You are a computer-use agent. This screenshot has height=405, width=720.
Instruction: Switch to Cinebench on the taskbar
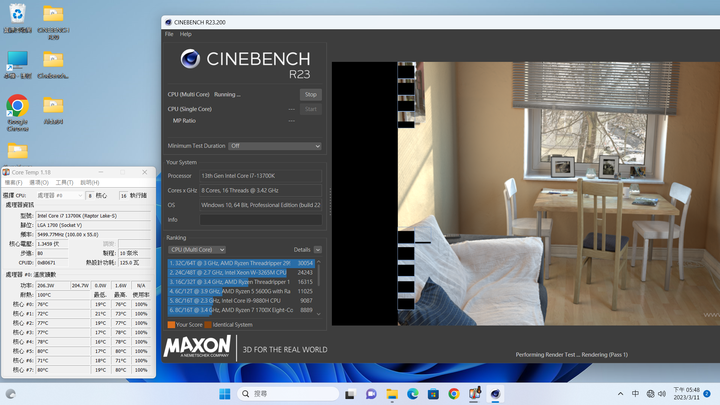(495, 394)
